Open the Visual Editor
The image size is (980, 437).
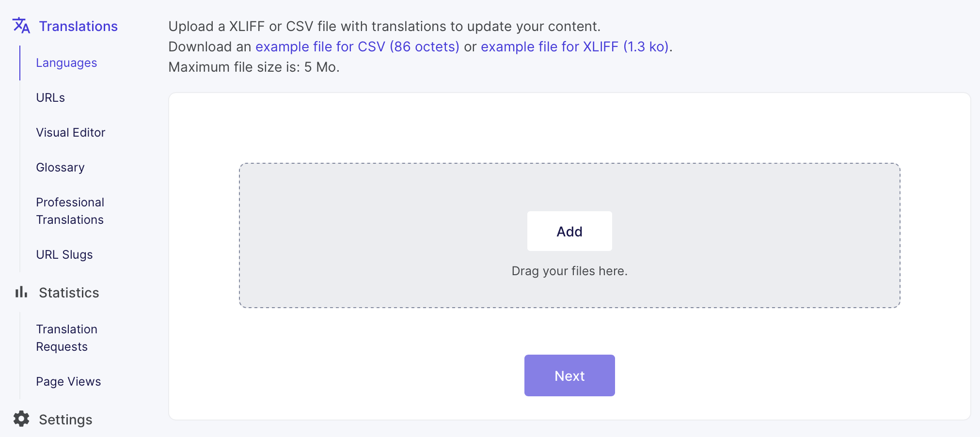pyautogui.click(x=71, y=133)
